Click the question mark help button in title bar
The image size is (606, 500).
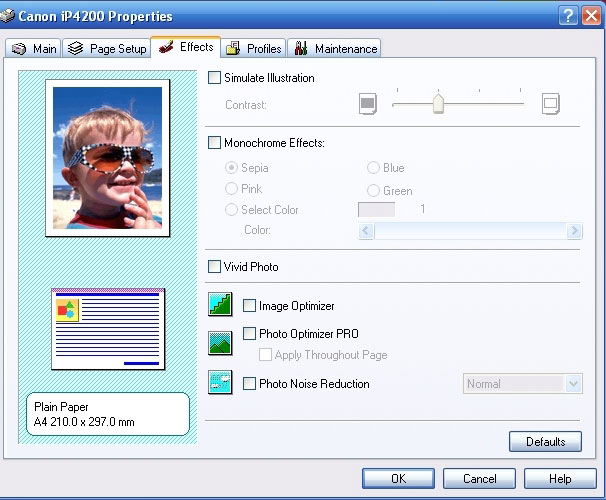(568, 16)
